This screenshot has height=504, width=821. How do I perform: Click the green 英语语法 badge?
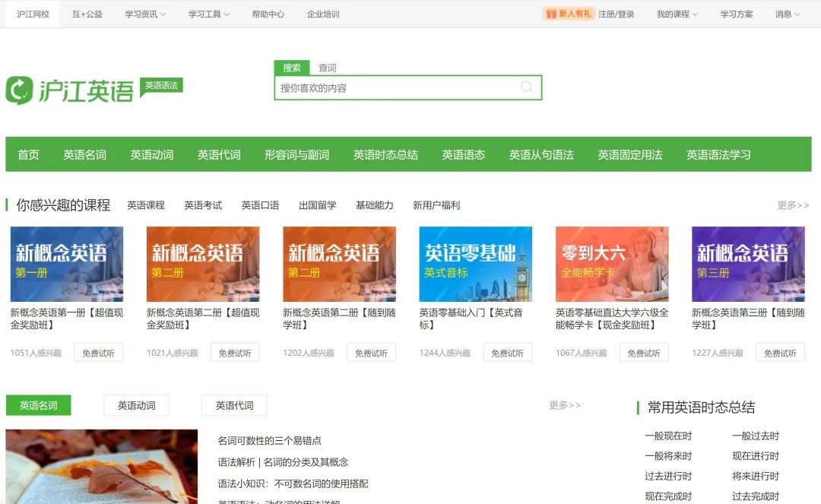pyautogui.click(x=161, y=86)
